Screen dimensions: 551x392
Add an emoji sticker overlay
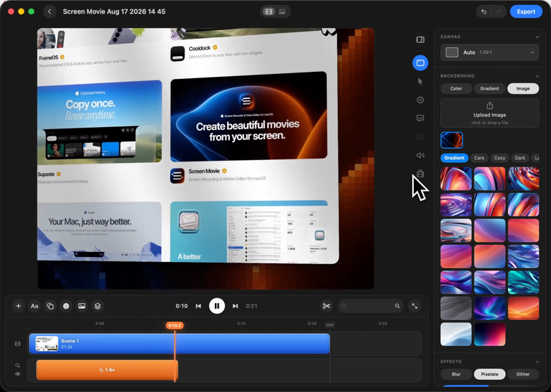(x=66, y=306)
